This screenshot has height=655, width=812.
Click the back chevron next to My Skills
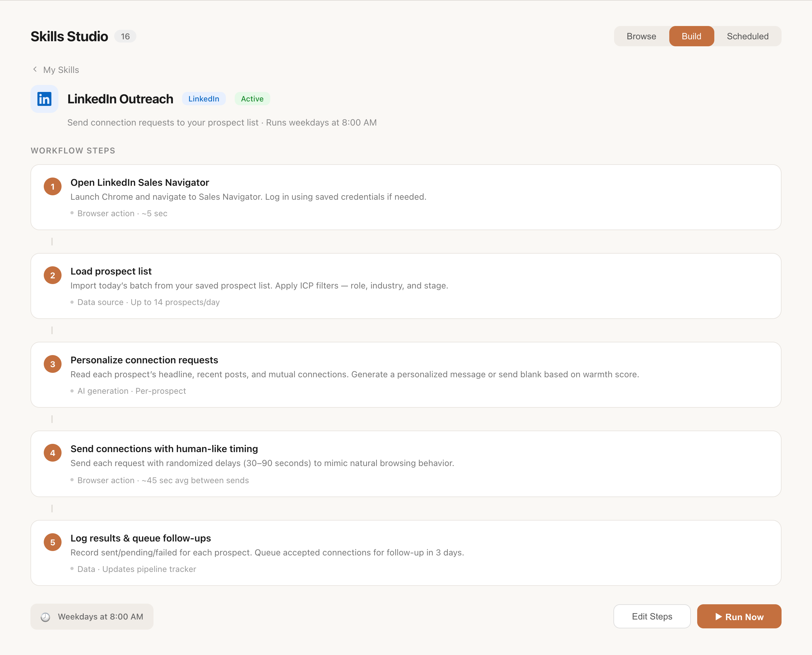[x=35, y=69]
